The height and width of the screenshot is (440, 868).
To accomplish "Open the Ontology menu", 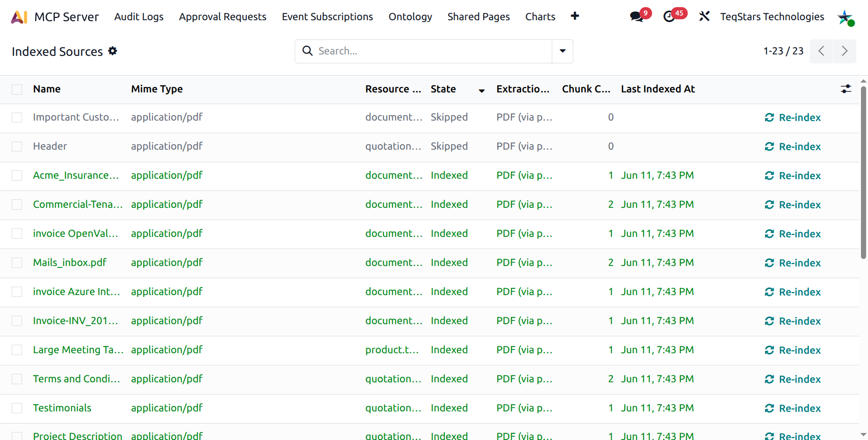I will pos(411,16).
